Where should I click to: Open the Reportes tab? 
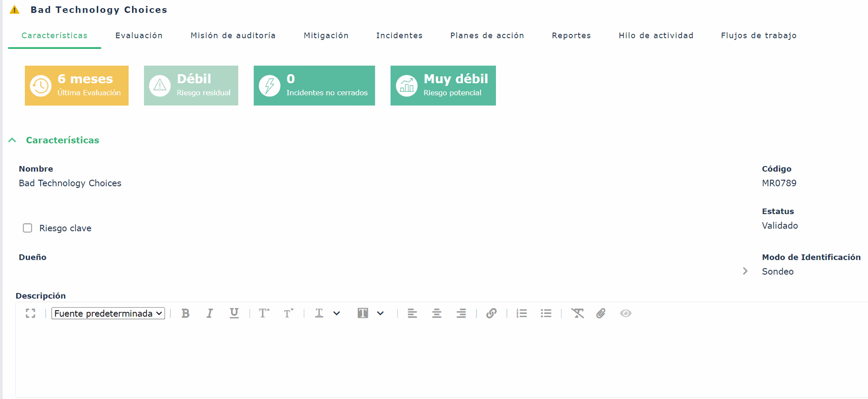click(571, 35)
